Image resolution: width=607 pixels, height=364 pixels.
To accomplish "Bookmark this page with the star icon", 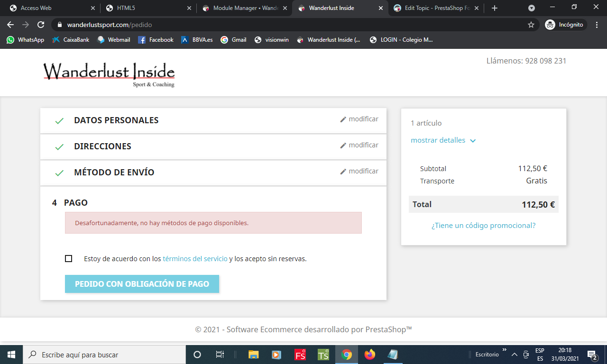I will point(531,25).
